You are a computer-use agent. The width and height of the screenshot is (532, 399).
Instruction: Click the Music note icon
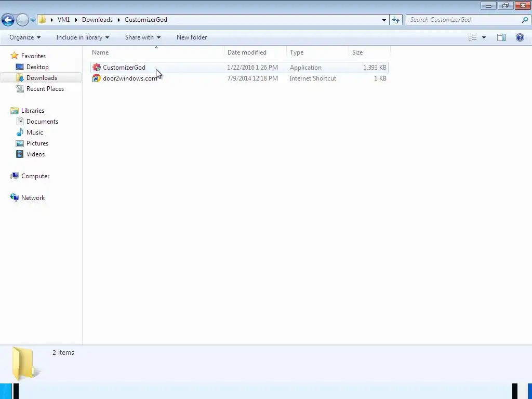pyautogui.click(x=20, y=132)
